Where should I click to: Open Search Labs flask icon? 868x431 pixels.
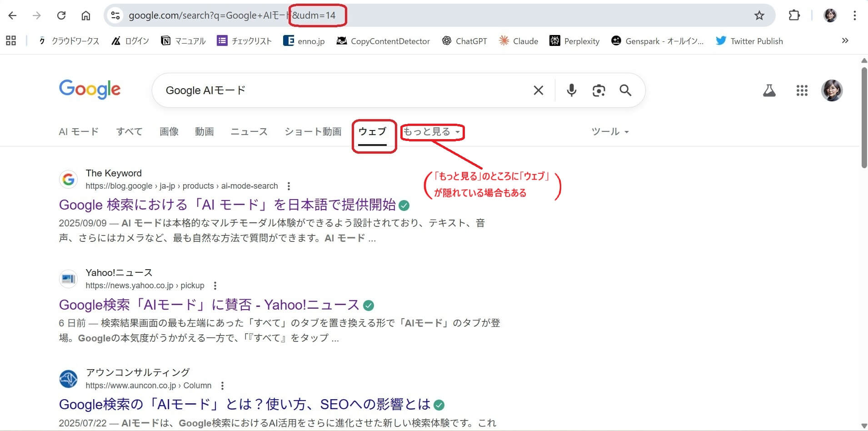(769, 90)
